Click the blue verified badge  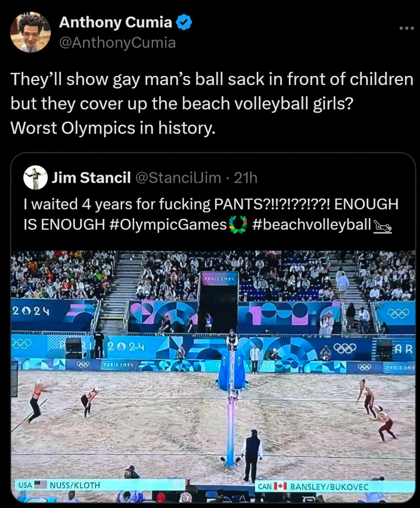pyautogui.click(x=184, y=22)
